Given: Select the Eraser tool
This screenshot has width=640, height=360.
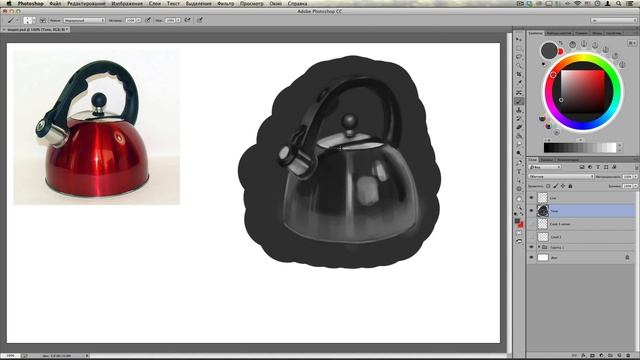Looking at the screenshot, I should (519, 127).
